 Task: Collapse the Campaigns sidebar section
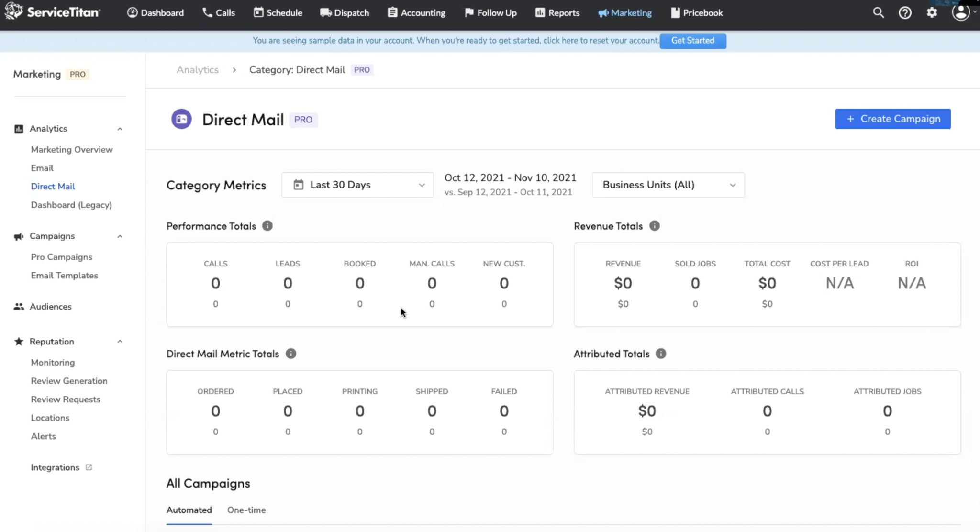click(120, 236)
